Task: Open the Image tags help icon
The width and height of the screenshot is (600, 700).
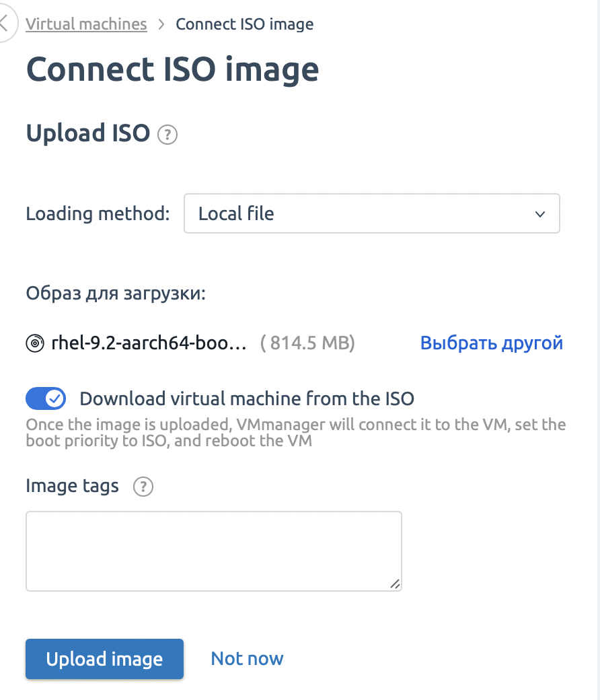Action: (x=143, y=487)
